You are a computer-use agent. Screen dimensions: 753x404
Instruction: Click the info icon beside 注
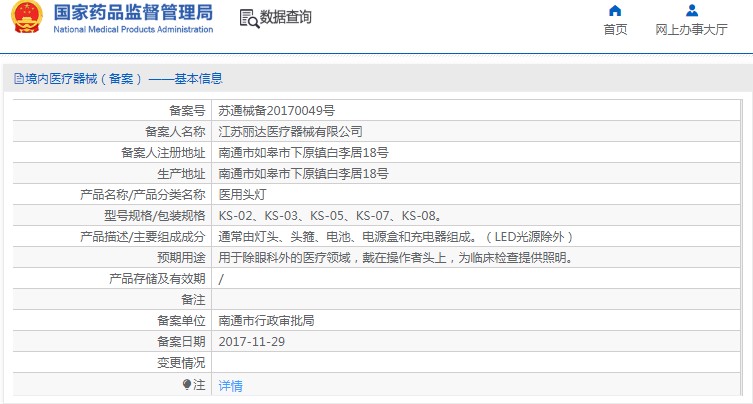186,384
